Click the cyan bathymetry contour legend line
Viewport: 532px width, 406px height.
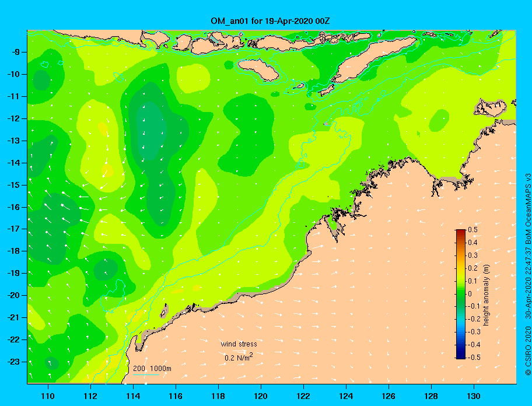pyautogui.click(x=146, y=375)
